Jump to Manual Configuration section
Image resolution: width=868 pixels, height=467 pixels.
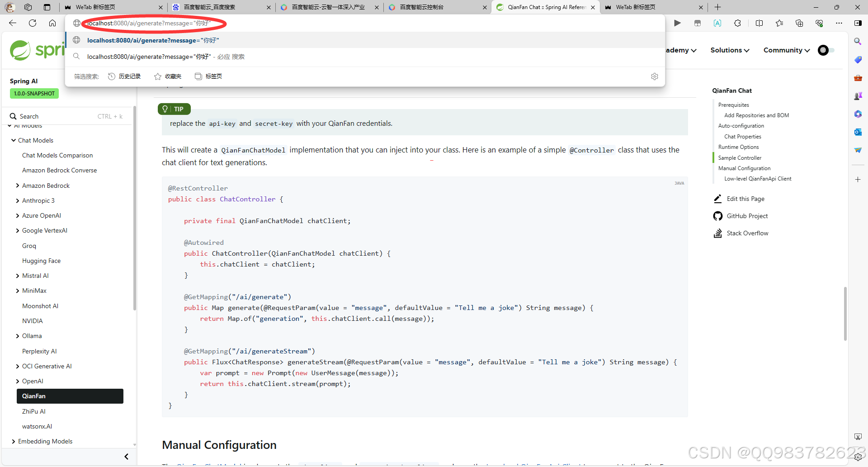pos(744,168)
